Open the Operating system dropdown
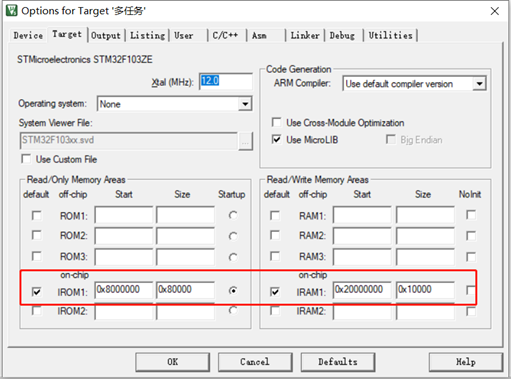 pyautogui.click(x=245, y=104)
